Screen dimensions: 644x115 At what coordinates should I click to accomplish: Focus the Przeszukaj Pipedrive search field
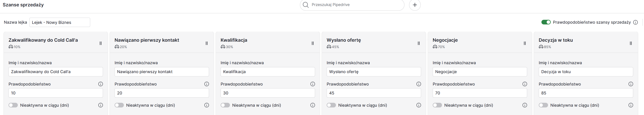[x=352, y=5]
